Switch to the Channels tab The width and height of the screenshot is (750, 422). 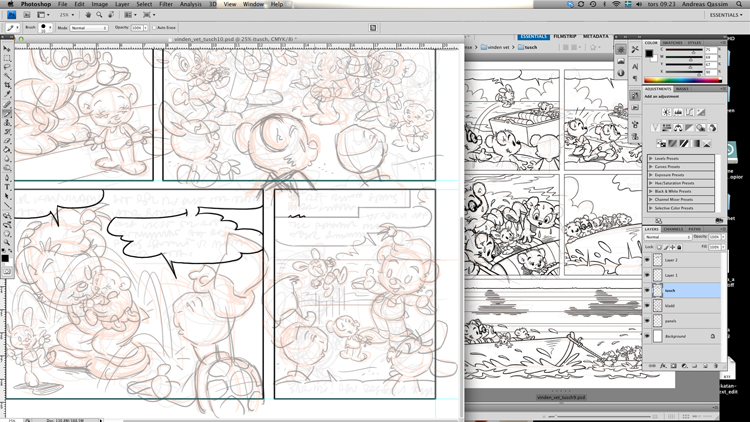673,229
